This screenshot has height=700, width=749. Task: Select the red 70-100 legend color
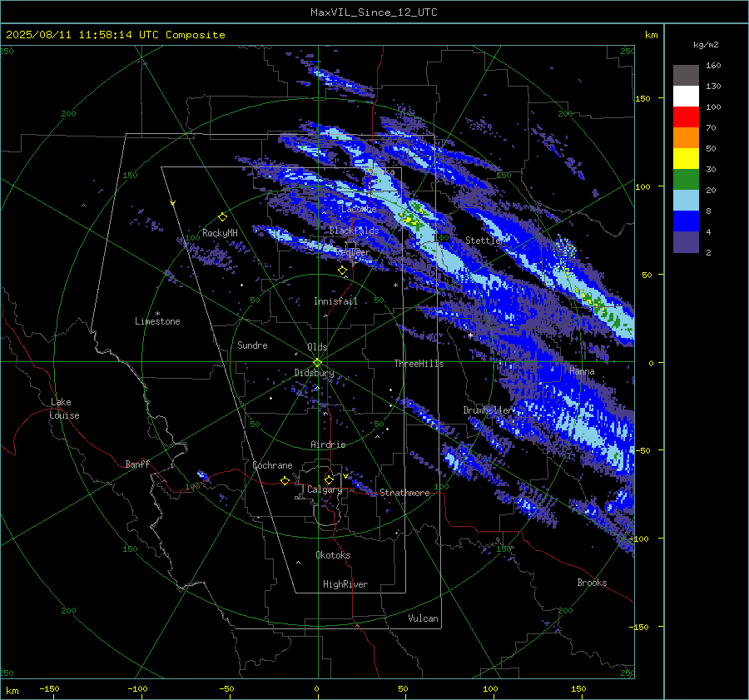(x=686, y=117)
